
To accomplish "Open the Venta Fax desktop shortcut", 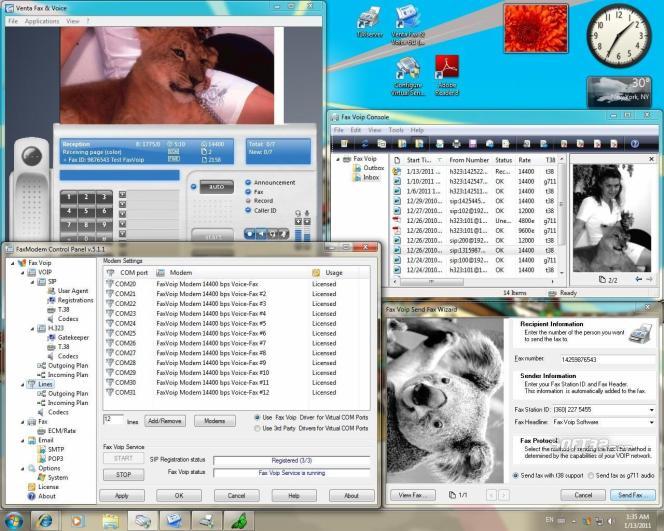I will point(407,25).
